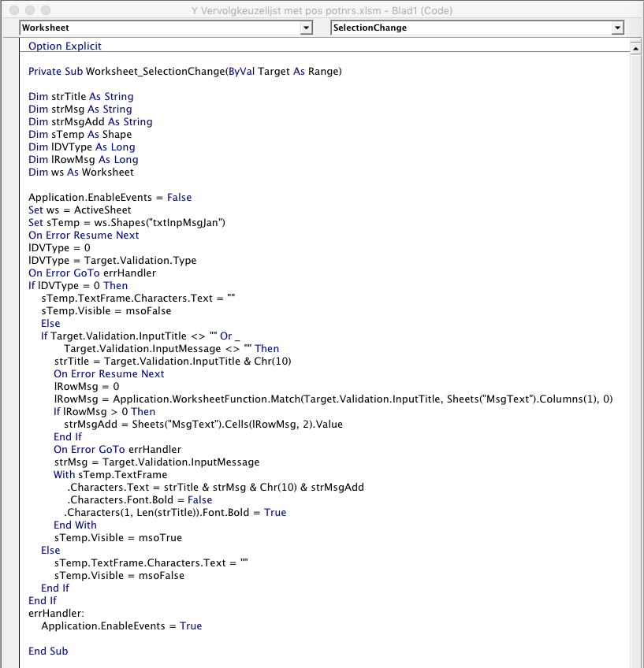The width and height of the screenshot is (644, 668).
Task: Open the SelectionChange procedure dropdown arrow
Action: [617, 28]
